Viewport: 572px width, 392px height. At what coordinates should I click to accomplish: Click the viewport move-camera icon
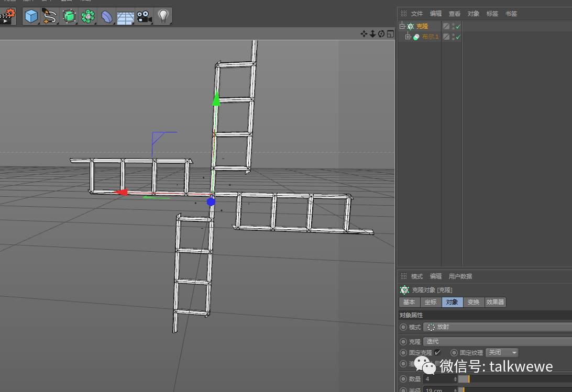click(x=364, y=34)
